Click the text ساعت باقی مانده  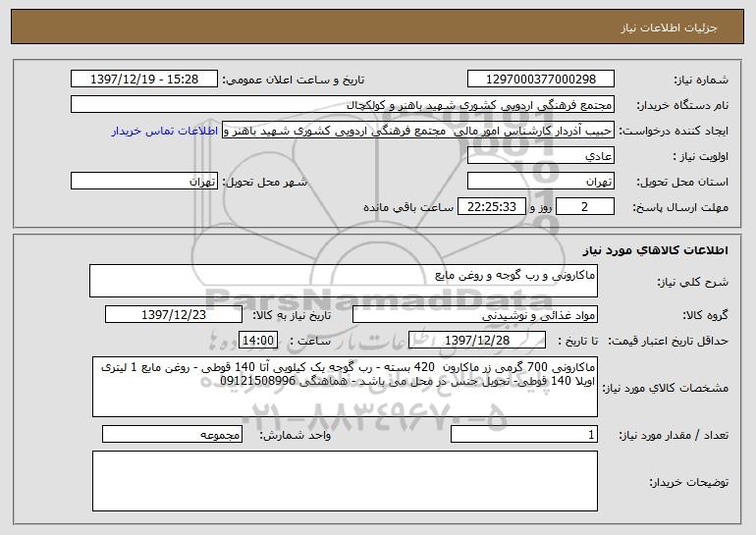[408, 207]
